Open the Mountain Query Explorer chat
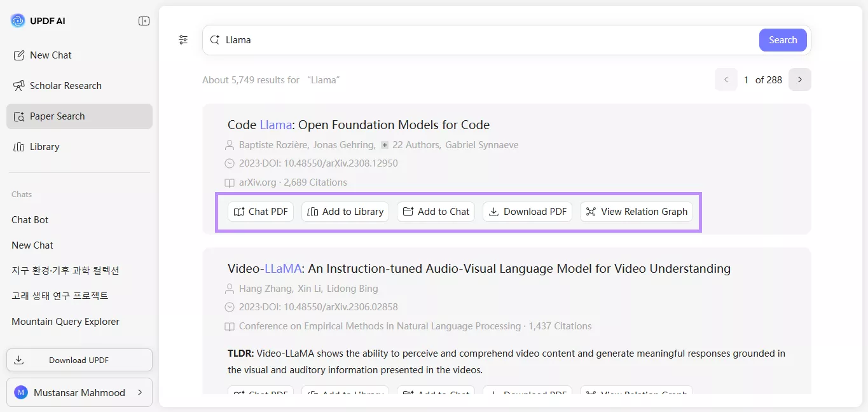This screenshot has height=412, width=868. [x=65, y=322]
